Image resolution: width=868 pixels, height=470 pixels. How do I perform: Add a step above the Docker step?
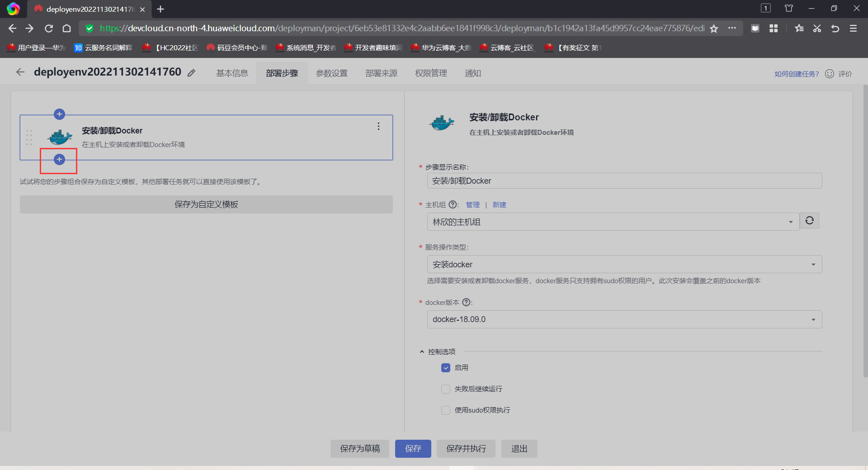coord(59,114)
